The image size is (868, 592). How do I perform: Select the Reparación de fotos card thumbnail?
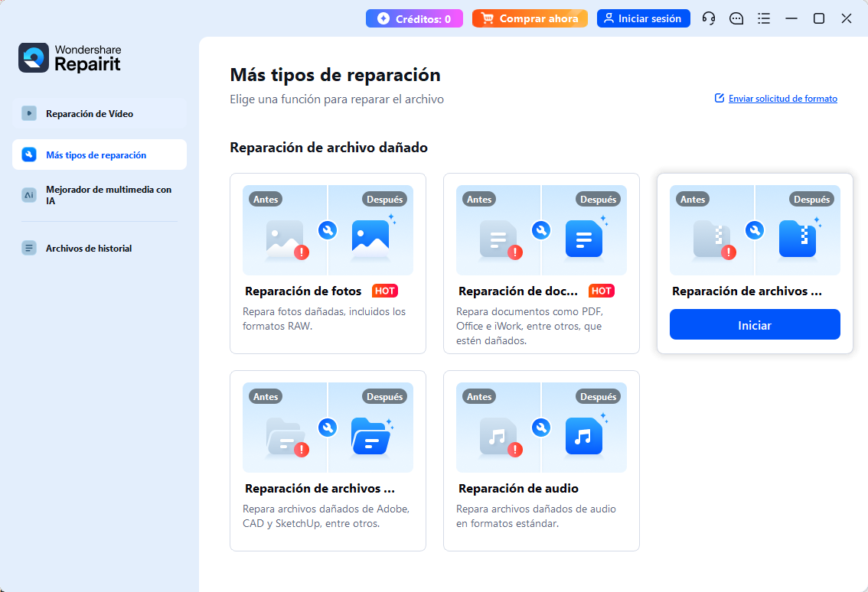point(328,229)
